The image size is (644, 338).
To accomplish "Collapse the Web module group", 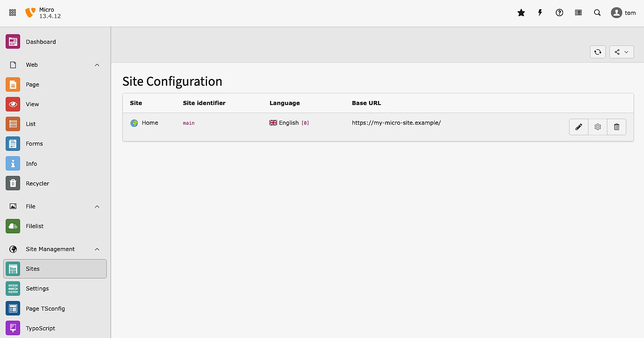I will pyautogui.click(x=97, y=65).
